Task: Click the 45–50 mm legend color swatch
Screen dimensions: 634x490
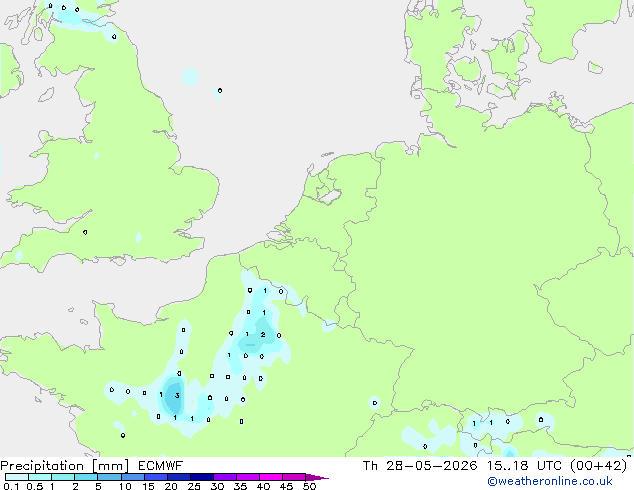Action: click(294, 477)
